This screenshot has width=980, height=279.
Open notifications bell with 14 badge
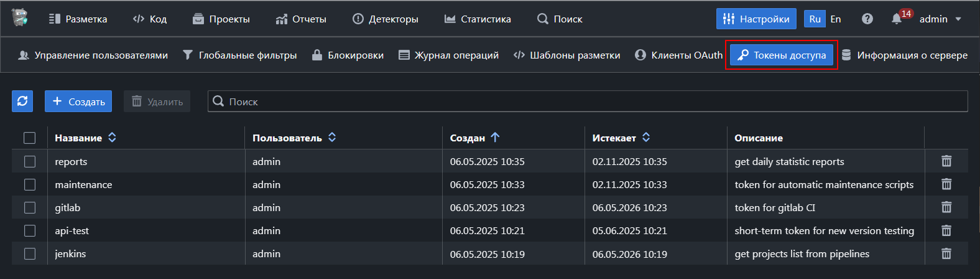click(x=897, y=19)
